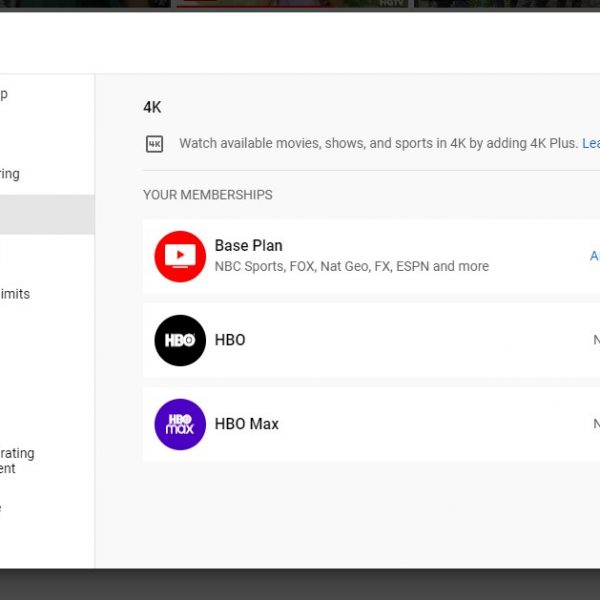600x600 pixels.
Task: Open the first sidebar item ending in "p"
Action: pyautogui.click(x=4, y=95)
